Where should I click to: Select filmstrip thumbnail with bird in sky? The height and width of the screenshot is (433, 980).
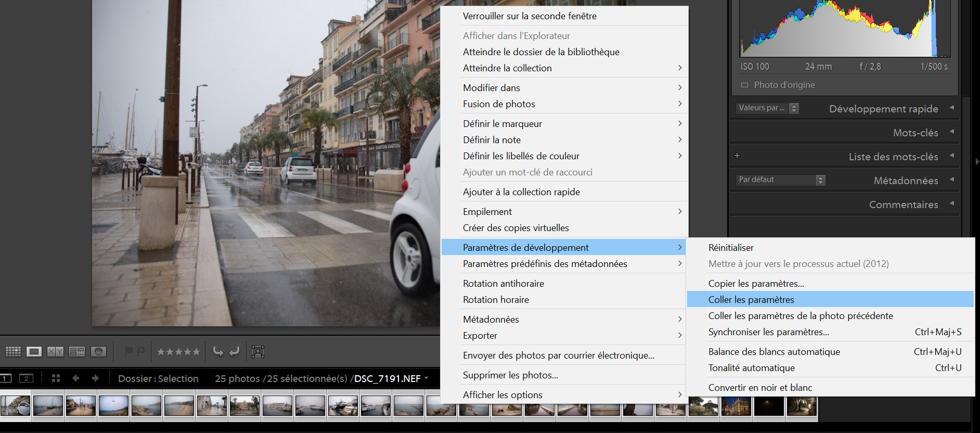[x=113, y=406]
